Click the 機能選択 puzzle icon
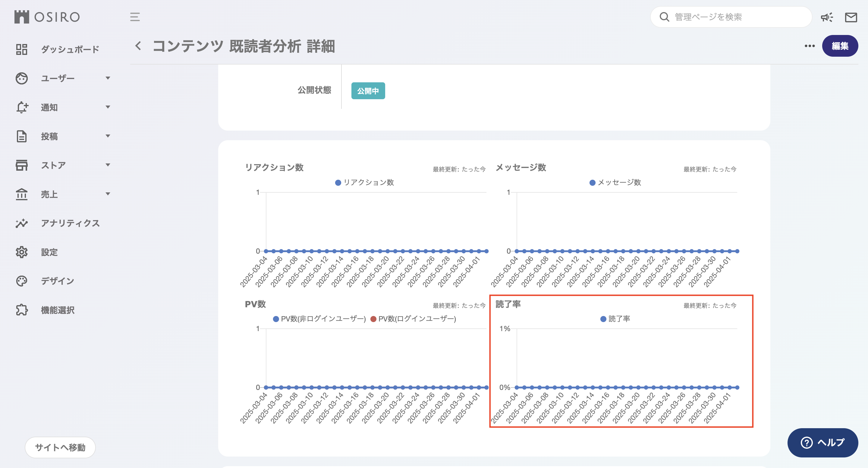Screen dimensions: 868x468 [22, 310]
